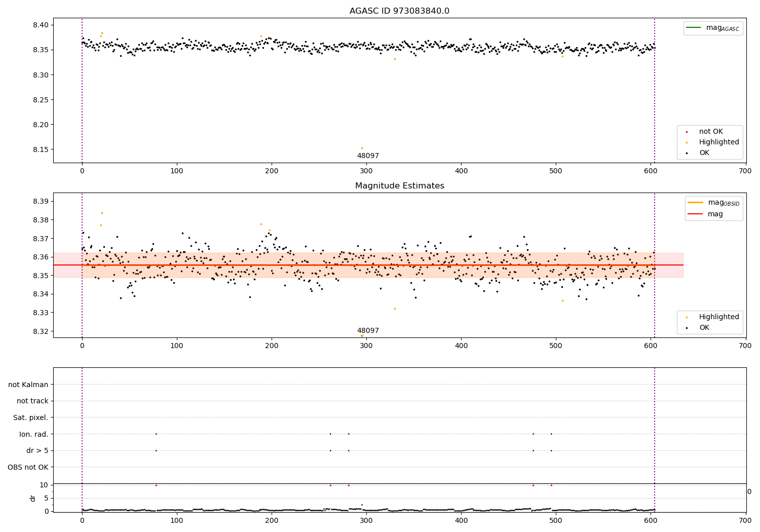Click the red mag legend line swatch
760x532 pixels.
click(x=695, y=214)
